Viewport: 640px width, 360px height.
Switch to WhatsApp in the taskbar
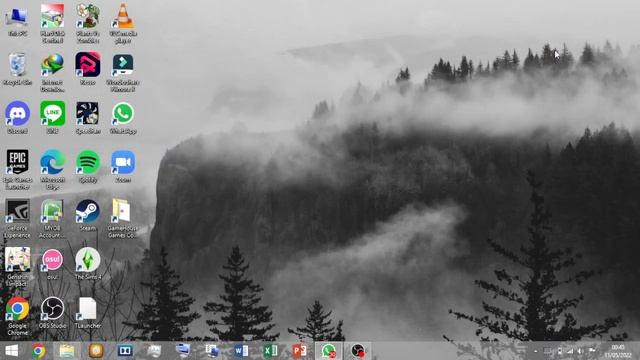[x=329, y=351]
